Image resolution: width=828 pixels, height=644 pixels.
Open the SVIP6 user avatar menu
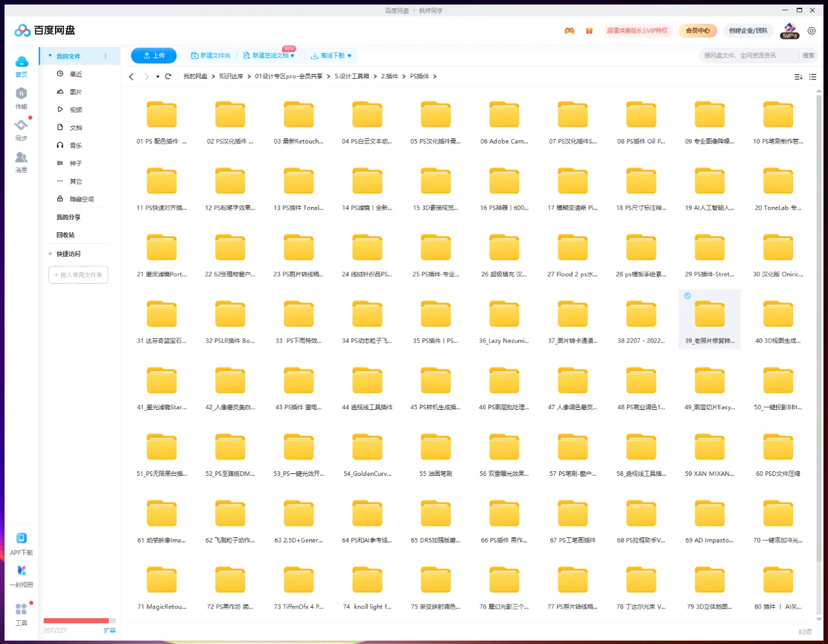pyautogui.click(x=790, y=30)
